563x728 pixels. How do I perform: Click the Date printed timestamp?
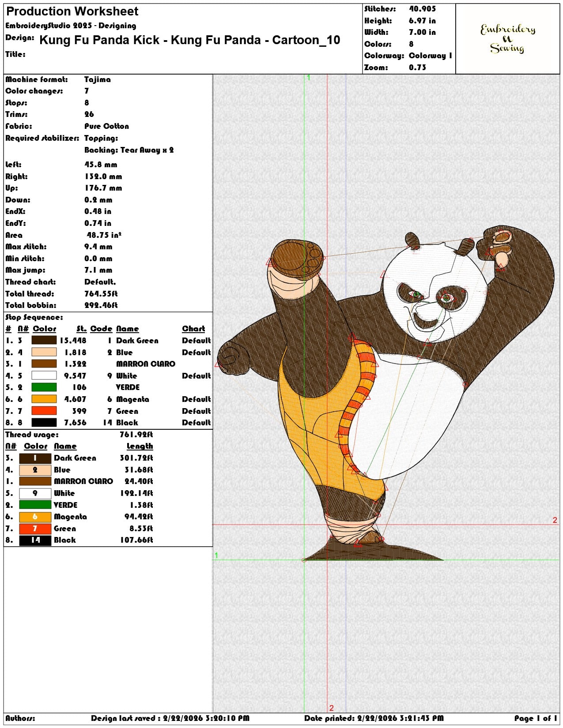click(x=374, y=718)
